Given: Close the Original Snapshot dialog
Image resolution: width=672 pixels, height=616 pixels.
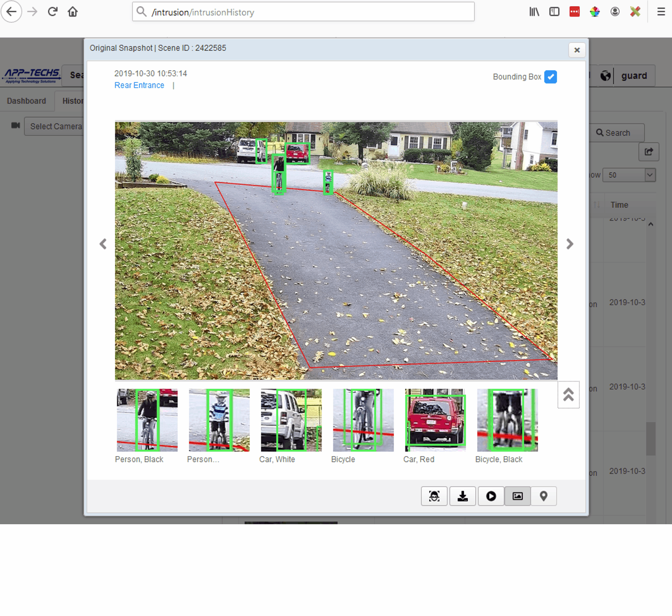Looking at the screenshot, I should (x=577, y=50).
